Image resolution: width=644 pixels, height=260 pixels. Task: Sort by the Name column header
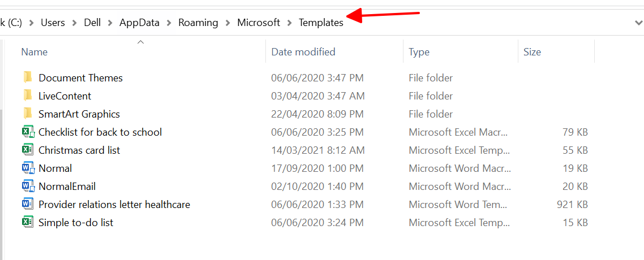34,52
